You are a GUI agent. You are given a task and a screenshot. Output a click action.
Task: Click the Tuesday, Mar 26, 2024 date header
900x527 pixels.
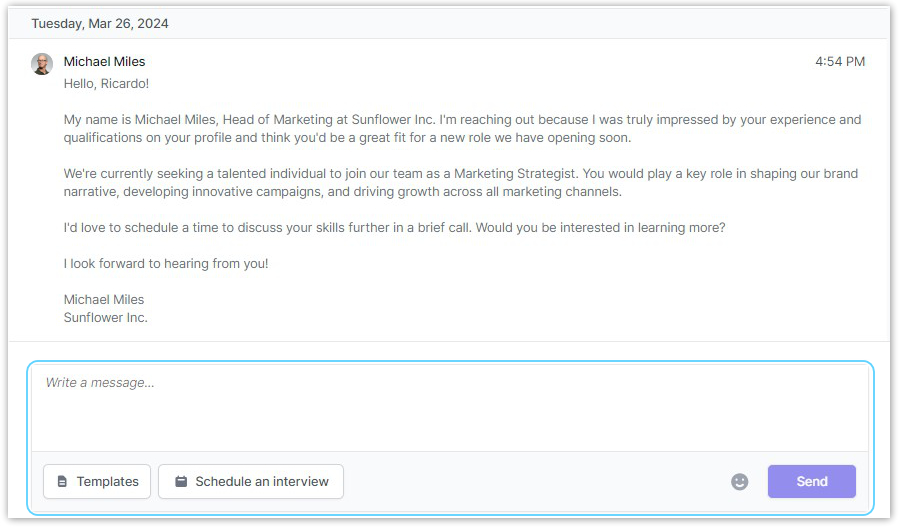tap(100, 23)
